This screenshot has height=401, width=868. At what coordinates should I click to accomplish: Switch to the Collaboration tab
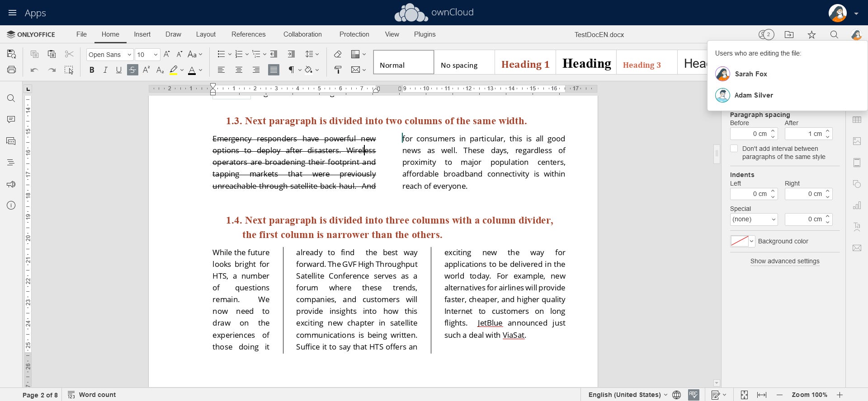[x=302, y=34]
